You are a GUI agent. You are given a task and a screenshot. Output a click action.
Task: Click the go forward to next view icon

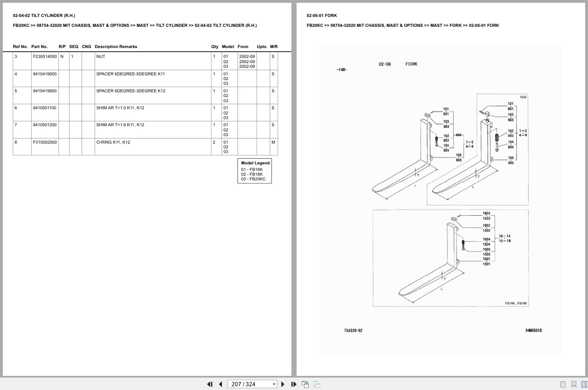(317, 384)
